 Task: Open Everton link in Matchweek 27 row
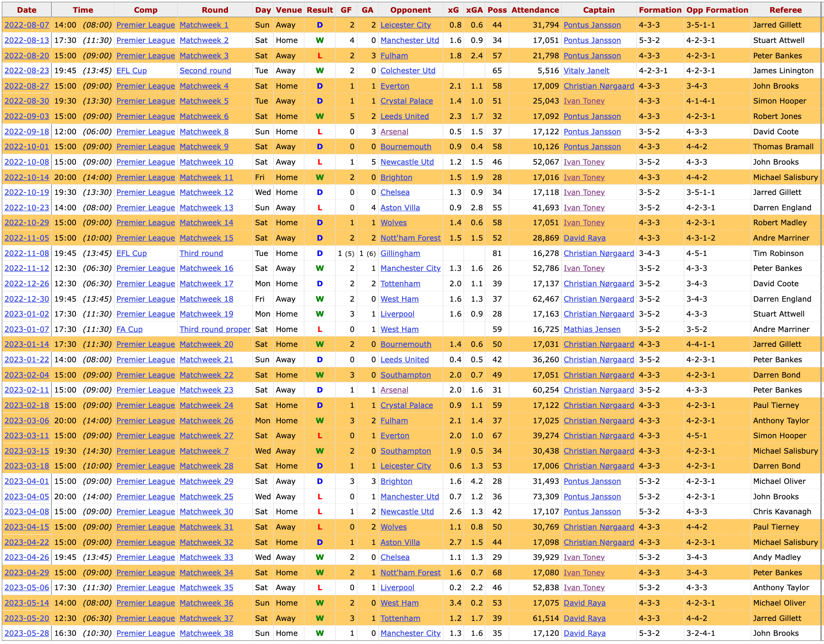coord(395,436)
